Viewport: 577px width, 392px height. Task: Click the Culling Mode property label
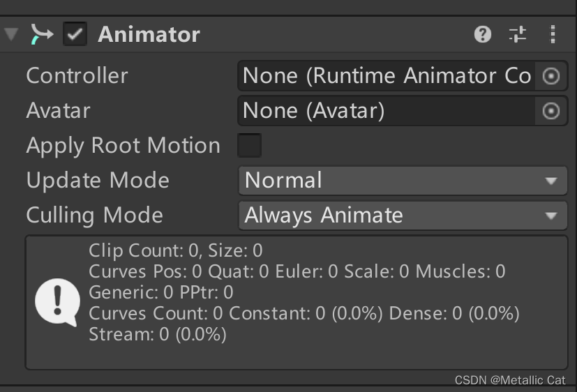point(95,215)
